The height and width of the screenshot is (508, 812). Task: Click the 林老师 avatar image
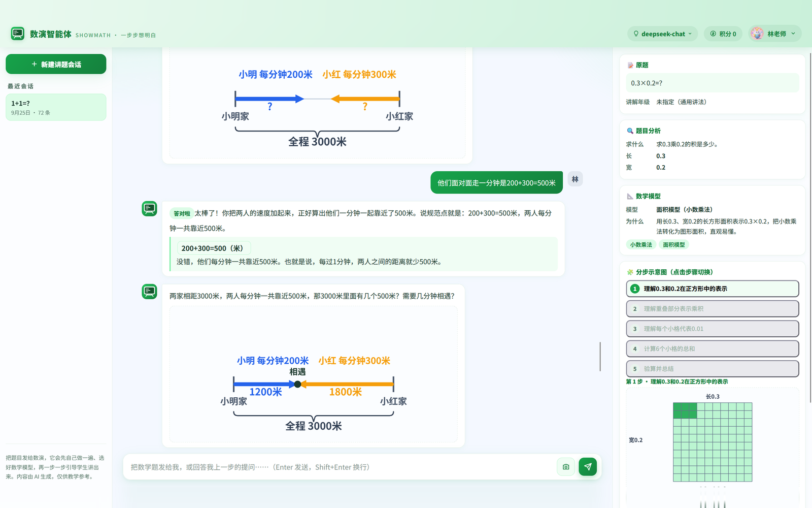pos(757,34)
